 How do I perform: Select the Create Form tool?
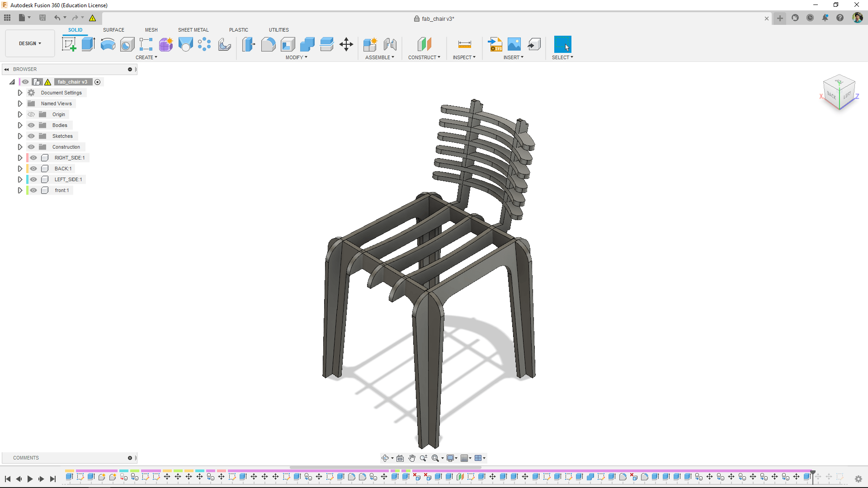coord(166,44)
